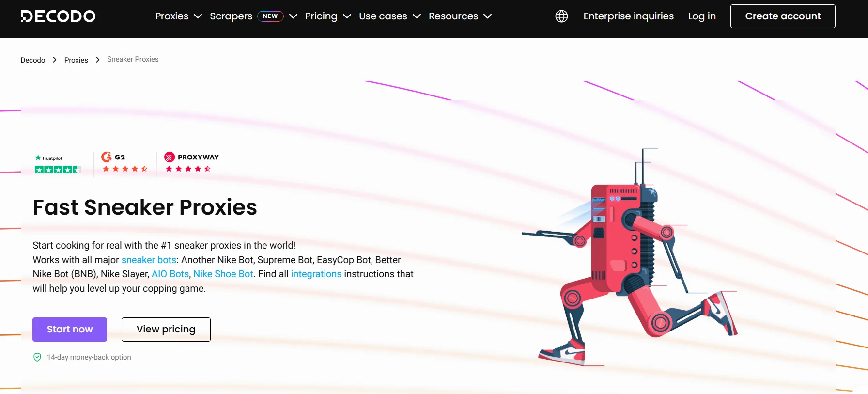Follow the AIO Bots link
Image resolution: width=868 pixels, height=394 pixels.
(170, 274)
